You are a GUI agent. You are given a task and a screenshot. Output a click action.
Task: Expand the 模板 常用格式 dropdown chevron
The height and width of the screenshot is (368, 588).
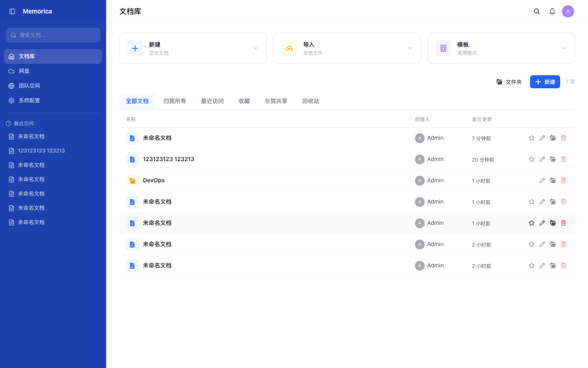[564, 48]
